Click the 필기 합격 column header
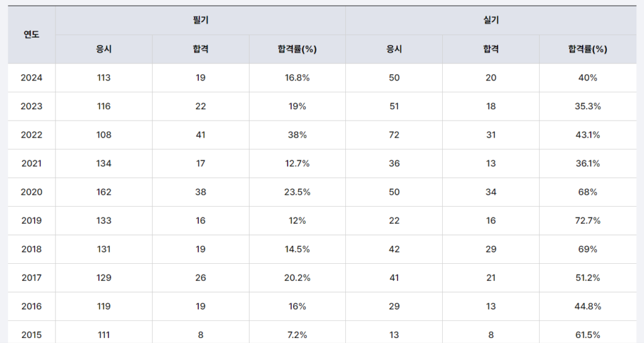Image resolution: width=644 pixels, height=343 pixels. [x=201, y=49]
